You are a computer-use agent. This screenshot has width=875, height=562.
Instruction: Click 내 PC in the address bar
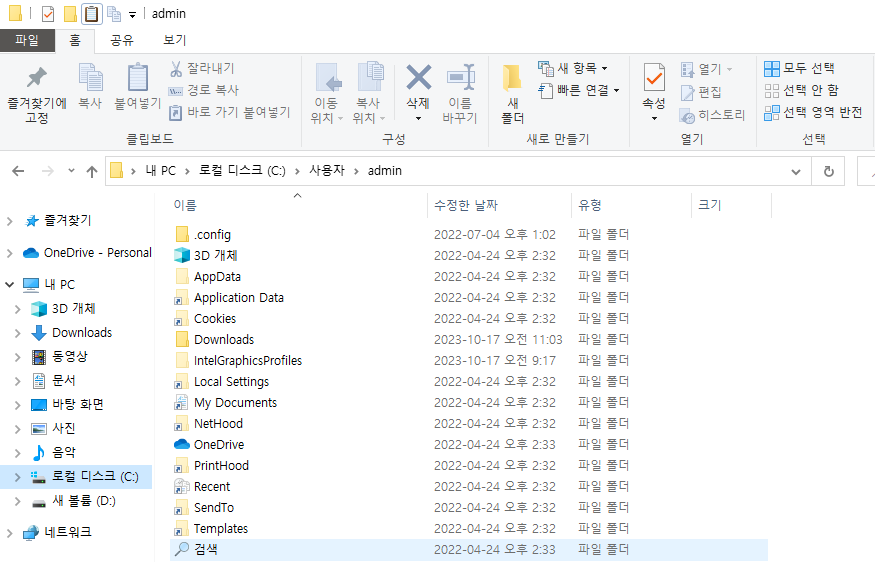(160, 171)
